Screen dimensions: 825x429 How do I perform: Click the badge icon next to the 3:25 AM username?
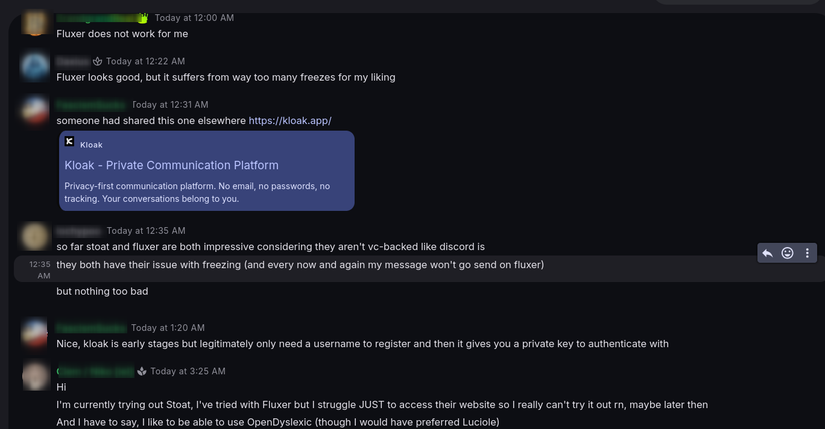tap(142, 372)
